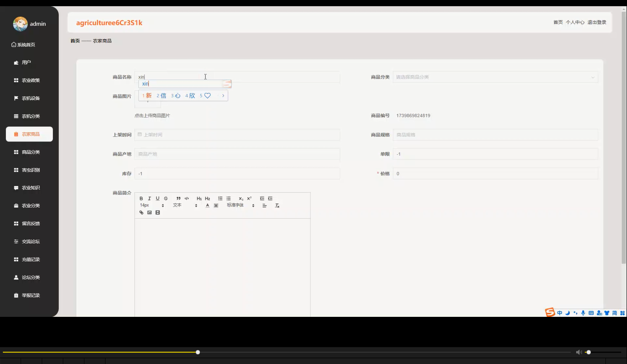This screenshot has height=364, width=627.
Task: Show next page of IME candidates
Action: [223, 96]
